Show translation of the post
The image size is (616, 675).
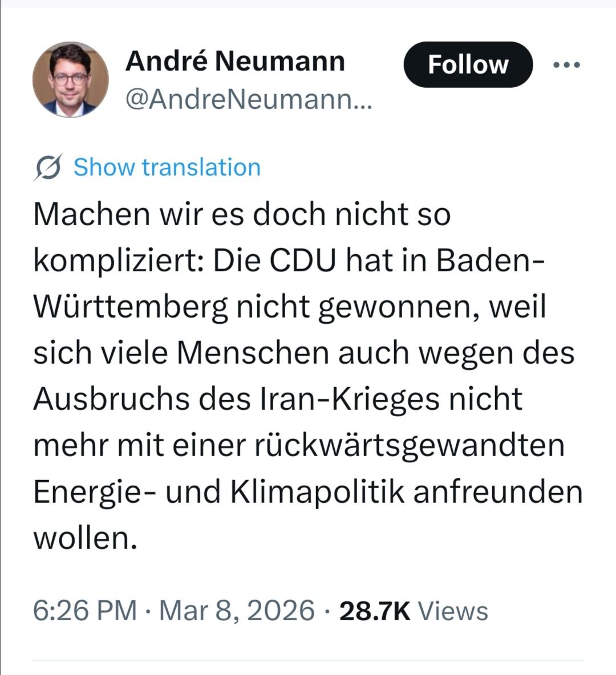point(167,168)
